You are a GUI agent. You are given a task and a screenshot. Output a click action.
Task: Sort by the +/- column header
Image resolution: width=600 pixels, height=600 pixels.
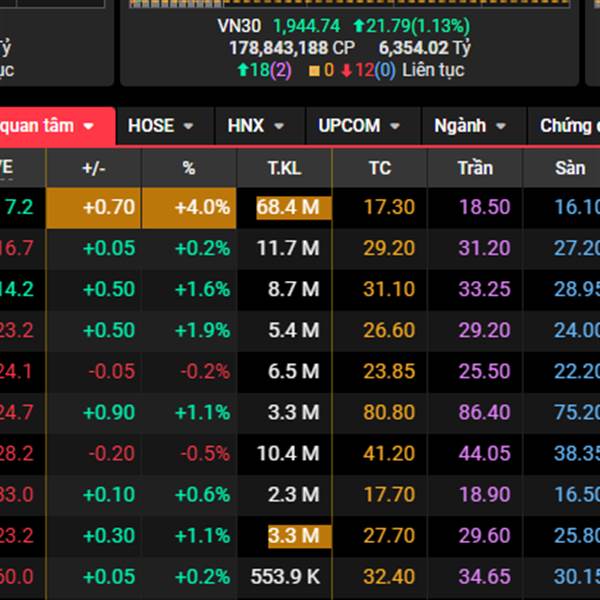coord(93,168)
